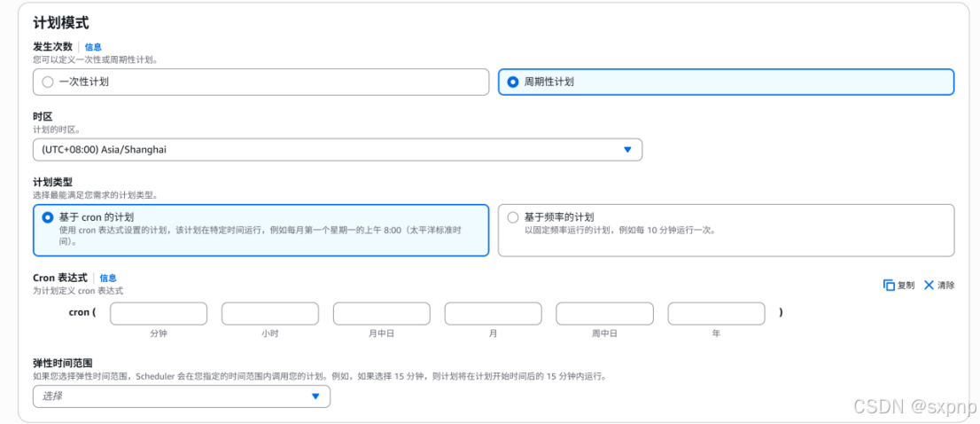Focus the 小时 cron input field
Image resolution: width=980 pixels, height=424 pixels.
click(x=270, y=314)
